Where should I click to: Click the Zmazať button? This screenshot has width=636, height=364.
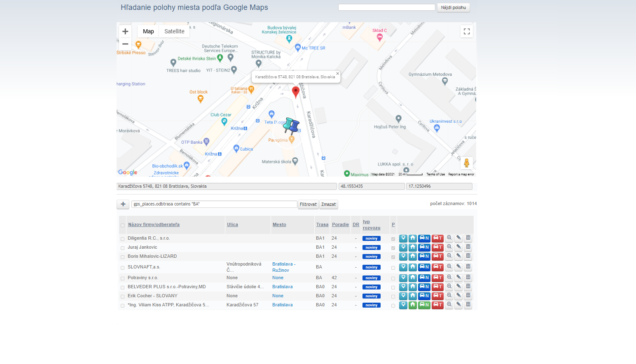[329, 204]
